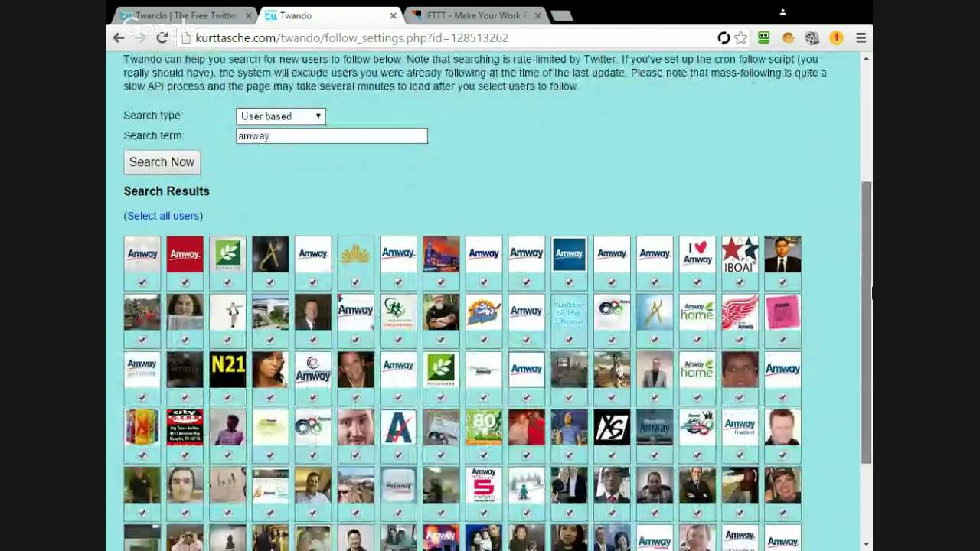This screenshot has width=980, height=551.
Task: Click the twitter of the Phoenix avatar
Action: (569, 311)
